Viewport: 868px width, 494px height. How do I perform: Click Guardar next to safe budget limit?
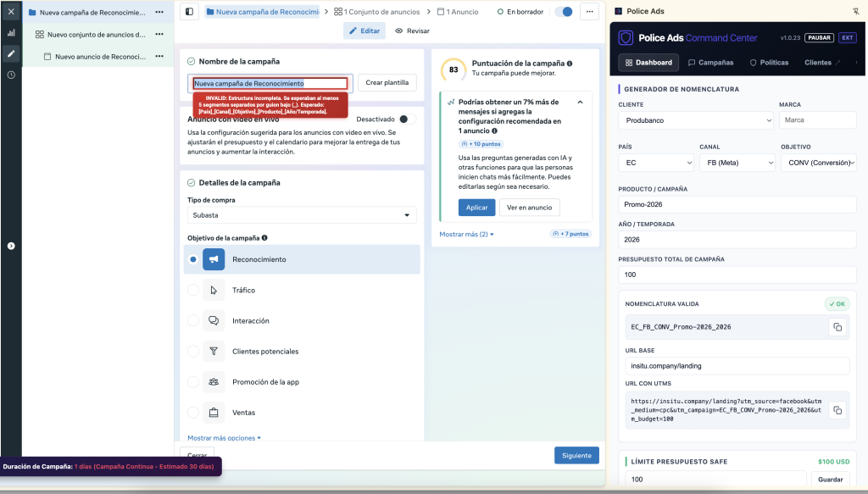(x=831, y=479)
